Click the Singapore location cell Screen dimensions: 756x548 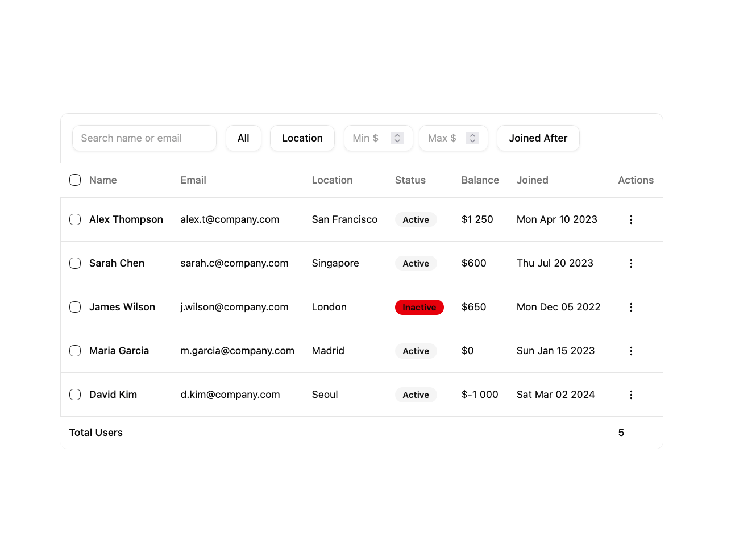click(335, 263)
